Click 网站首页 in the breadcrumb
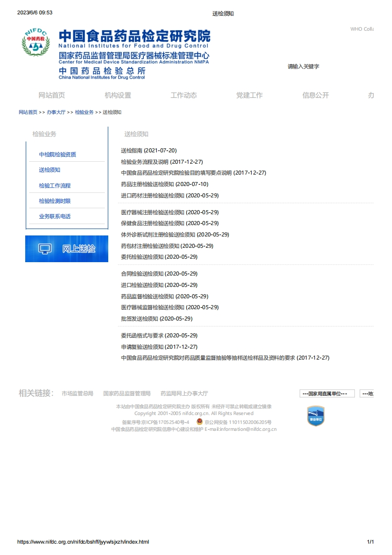The height and width of the screenshot is (555, 392). 28,112
